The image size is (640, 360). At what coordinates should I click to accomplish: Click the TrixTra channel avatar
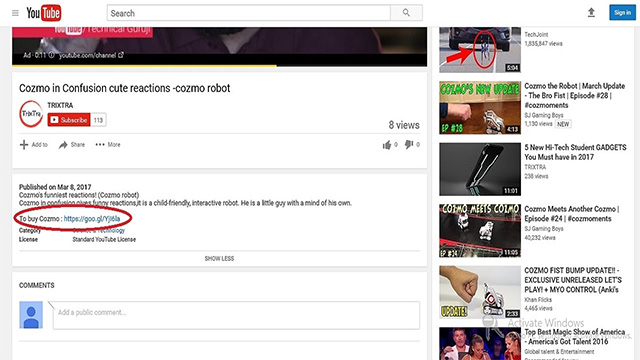[31, 113]
